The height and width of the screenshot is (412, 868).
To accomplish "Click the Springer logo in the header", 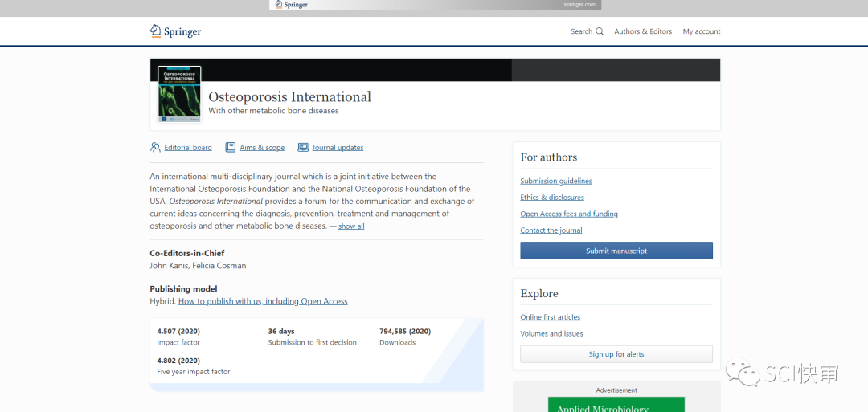I will [175, 31].
